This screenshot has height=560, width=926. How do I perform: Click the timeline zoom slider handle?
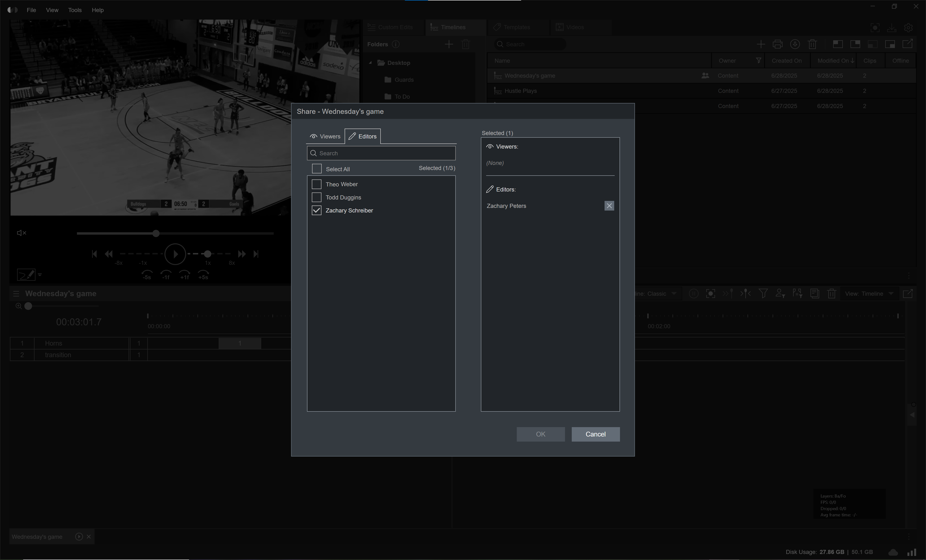click(x=28, y=306)
